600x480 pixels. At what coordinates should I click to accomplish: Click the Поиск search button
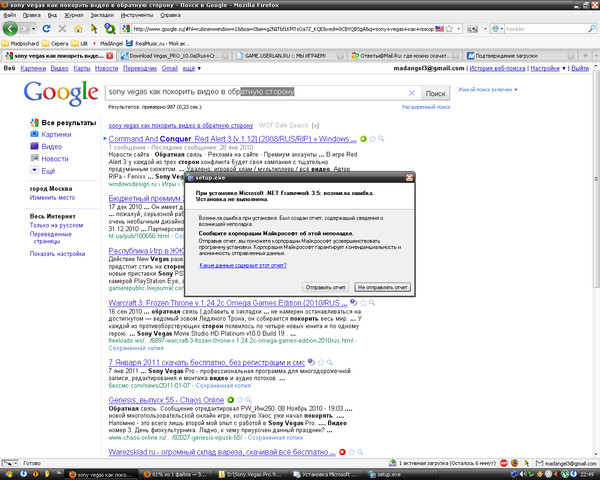tap(436, 92)
